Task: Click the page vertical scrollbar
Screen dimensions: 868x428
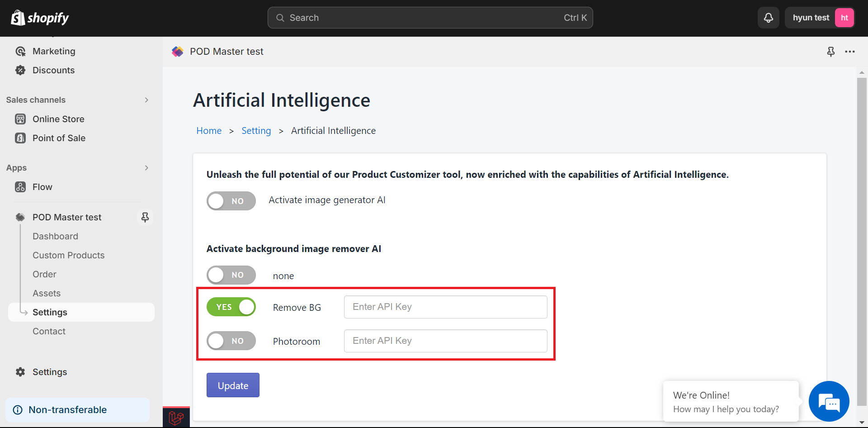Action: coord(862,242)
